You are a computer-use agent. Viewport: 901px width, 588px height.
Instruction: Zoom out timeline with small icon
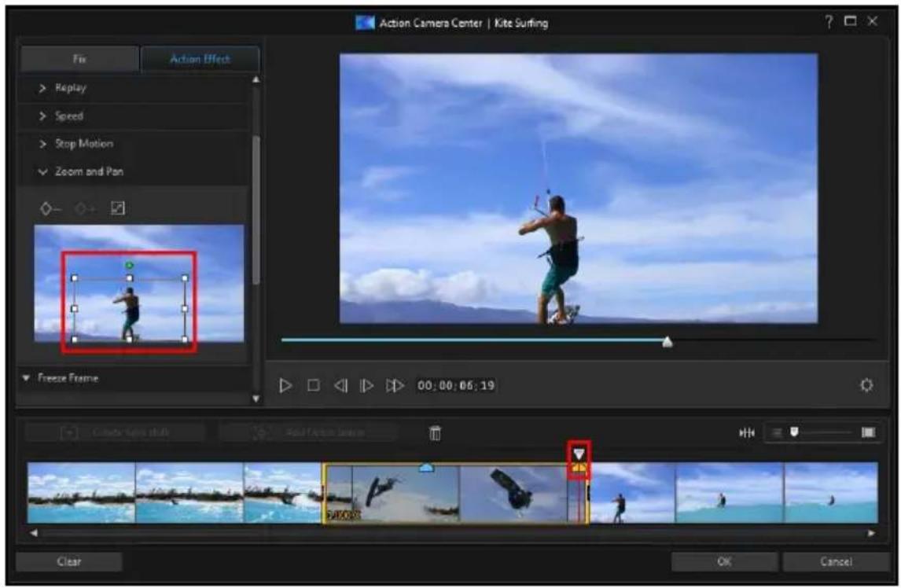coord(776,432)
